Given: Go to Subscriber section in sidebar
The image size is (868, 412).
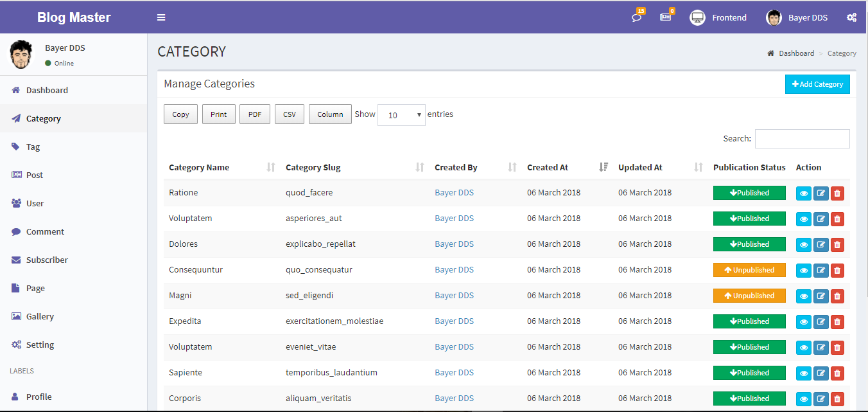Looking at the screenshot, I should 47,260.
